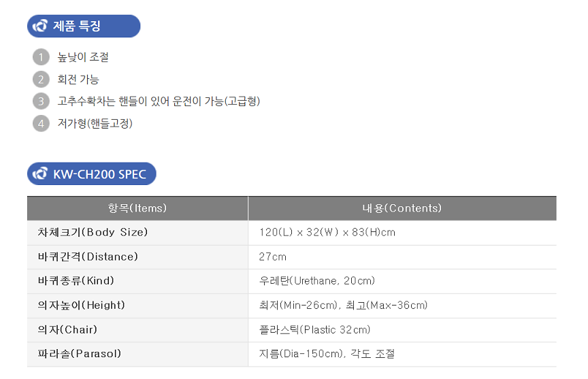Click the 27cm wheel distance value
Screen dimensions: 588x379
273,257
